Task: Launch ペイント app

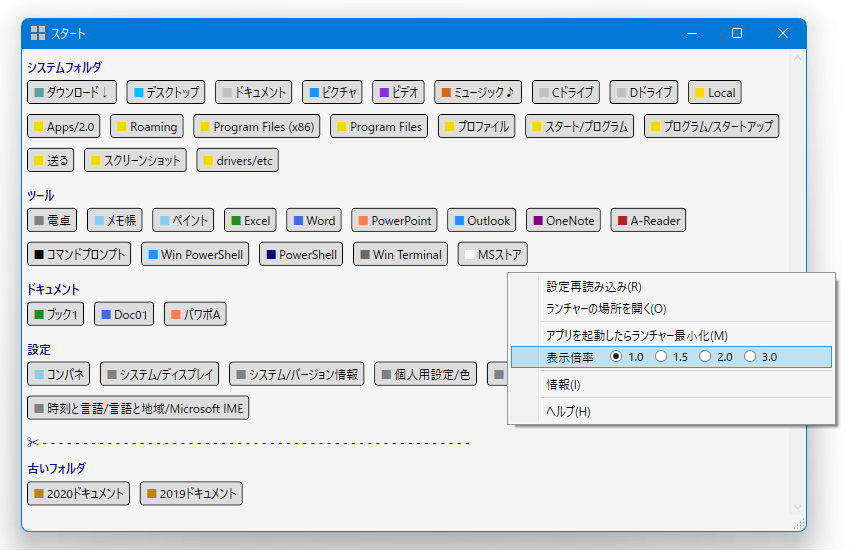Action: click(183, 220)
